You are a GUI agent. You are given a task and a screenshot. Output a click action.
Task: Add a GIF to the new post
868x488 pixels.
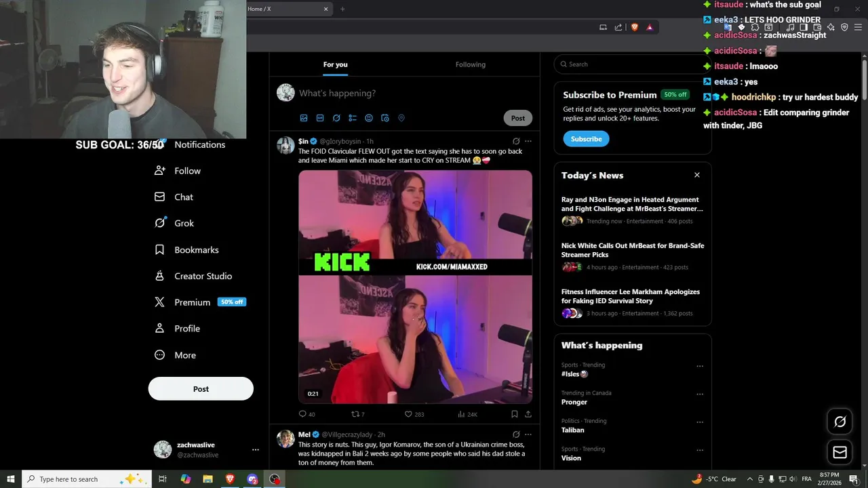point(320,118)
